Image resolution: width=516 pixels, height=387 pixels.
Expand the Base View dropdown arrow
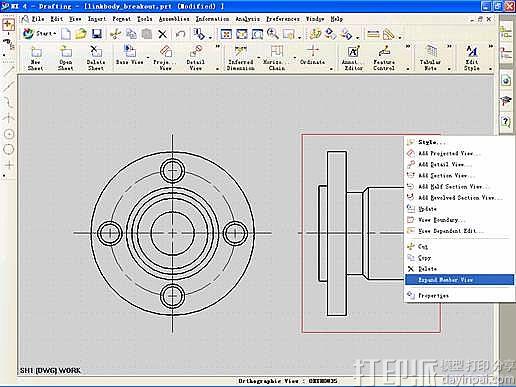(x=148, y=57)
